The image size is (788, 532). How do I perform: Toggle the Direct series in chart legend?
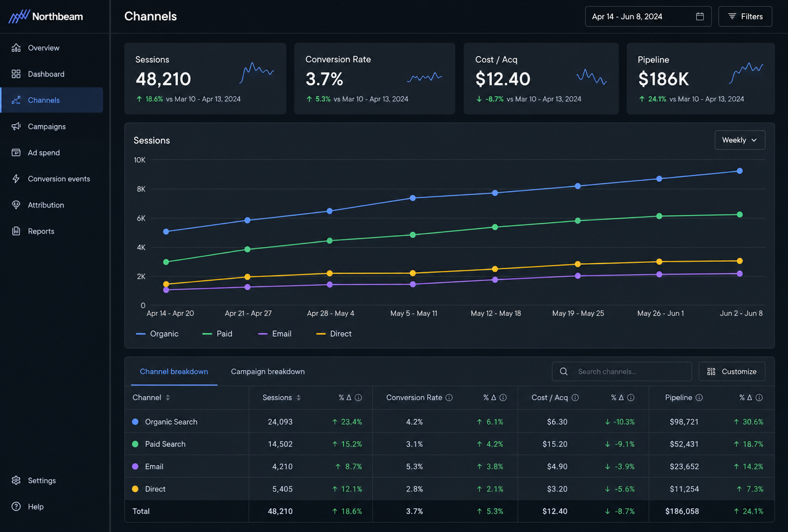click(x=334, y=334)
